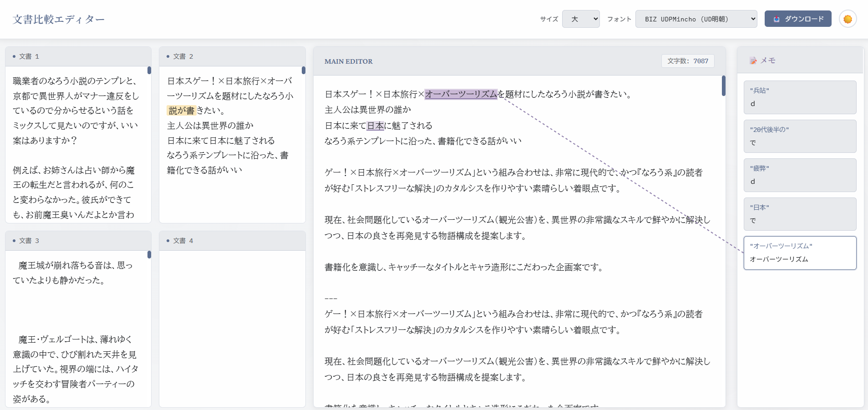Click inside the empty 文書 4 text area
The width and height of the screenshot is (868, 410).
[x=232, y=328]
